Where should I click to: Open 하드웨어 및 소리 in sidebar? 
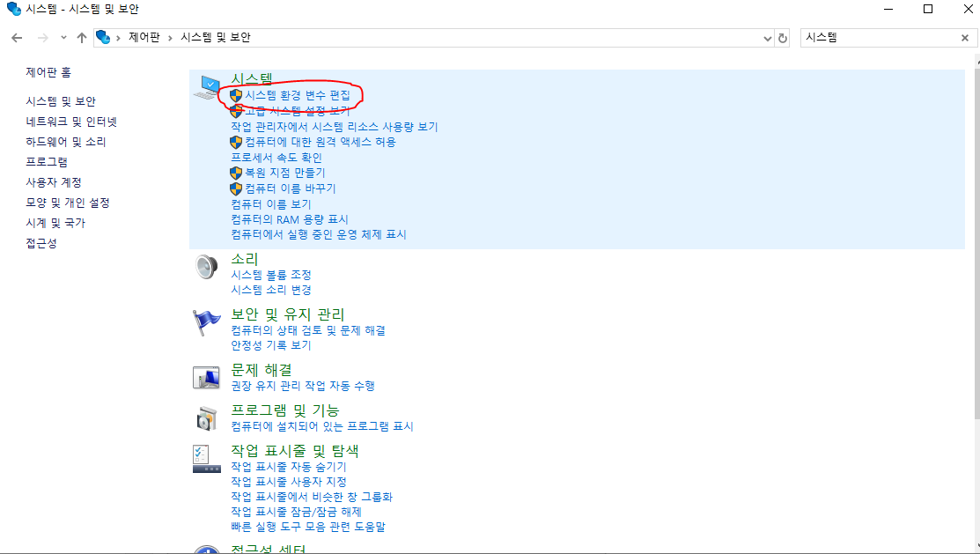66,142
